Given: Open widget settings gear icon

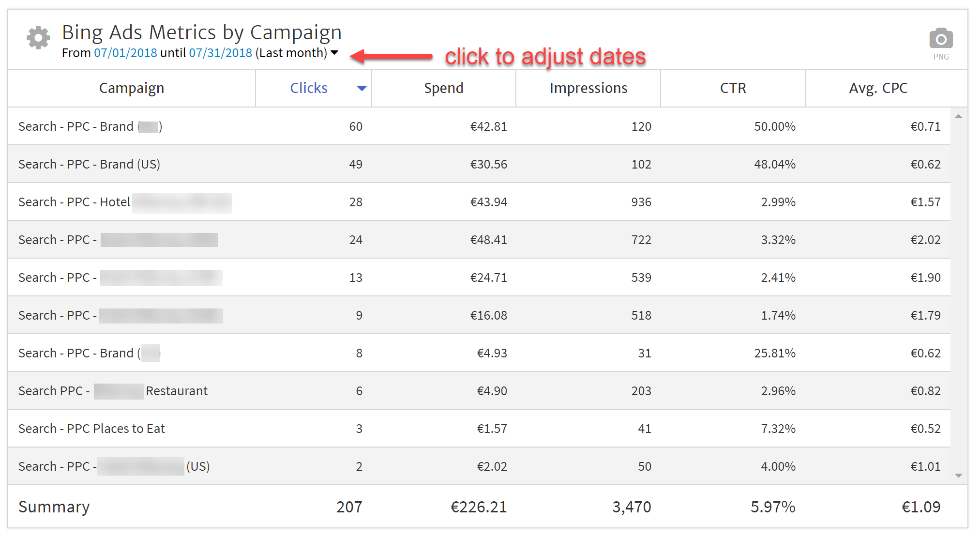Looking at the screenshot, I should coord(38,38).
